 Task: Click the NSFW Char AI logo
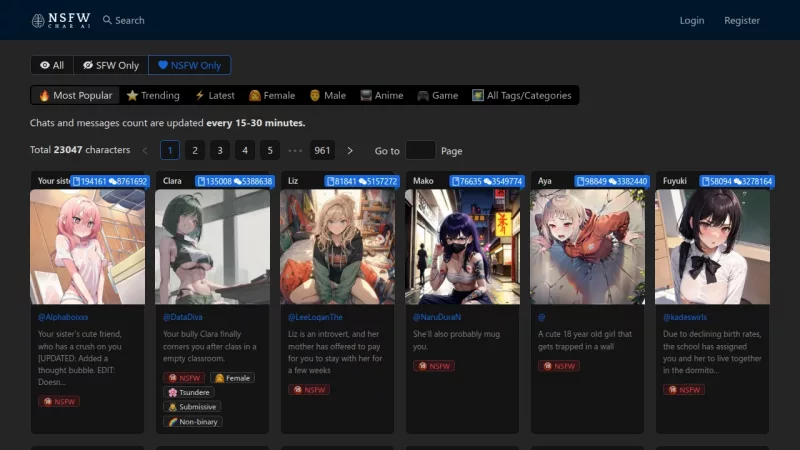[59, 20]
